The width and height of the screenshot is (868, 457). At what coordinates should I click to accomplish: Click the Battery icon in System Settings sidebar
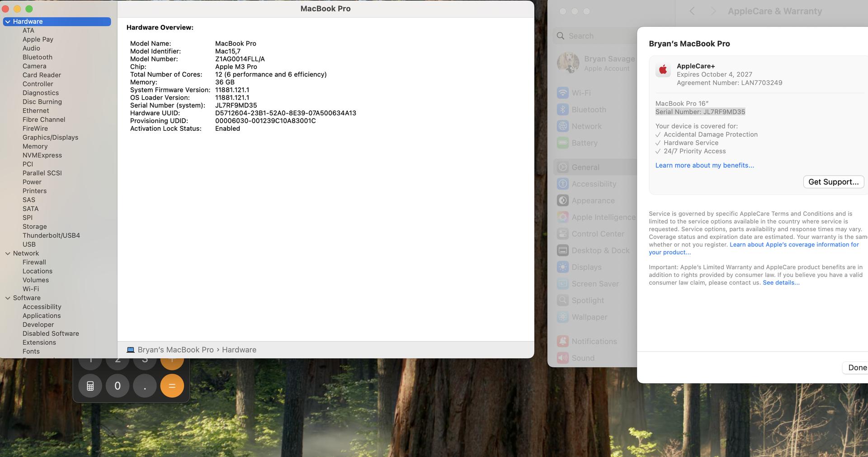point(563,143)
